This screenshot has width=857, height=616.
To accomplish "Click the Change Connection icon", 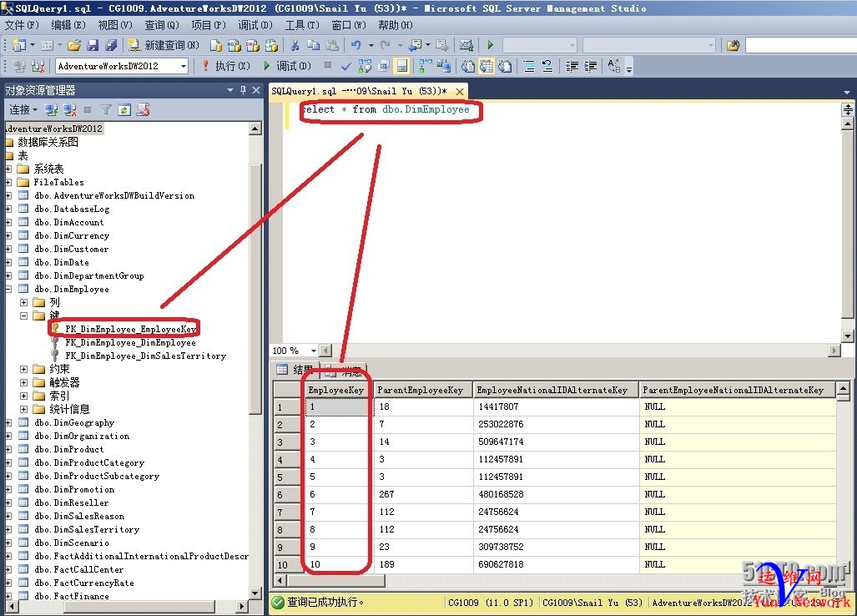I will pos(38,66).
